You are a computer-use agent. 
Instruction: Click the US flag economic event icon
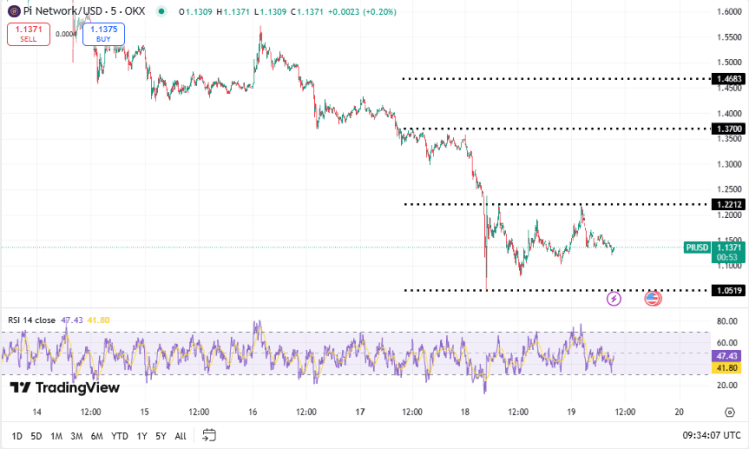coord(652,298)
